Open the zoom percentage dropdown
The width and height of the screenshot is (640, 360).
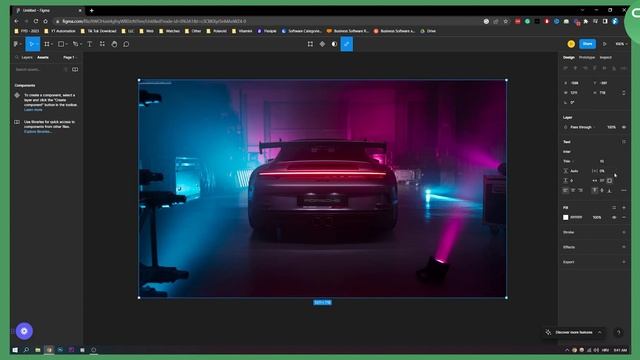tap(621, 44)
